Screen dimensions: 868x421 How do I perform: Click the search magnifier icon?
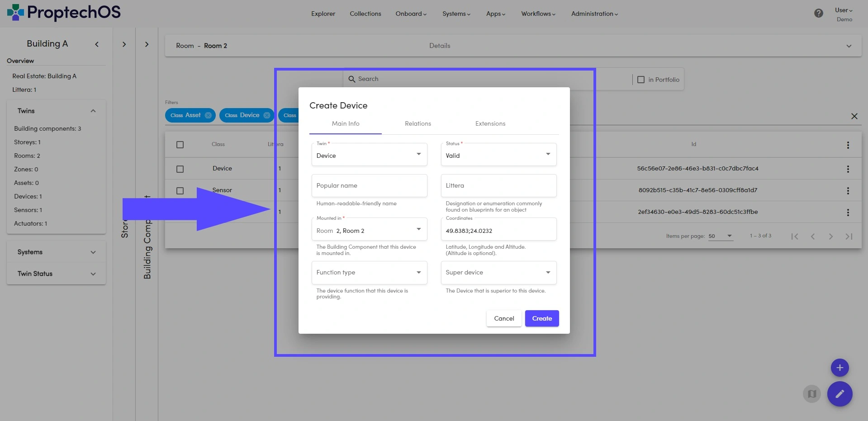tap(351, 79)
